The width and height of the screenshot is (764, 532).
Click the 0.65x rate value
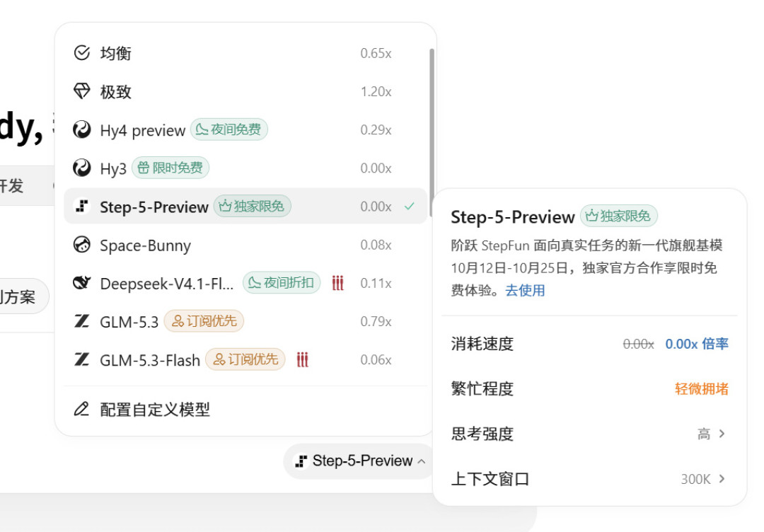pos(376,53)
